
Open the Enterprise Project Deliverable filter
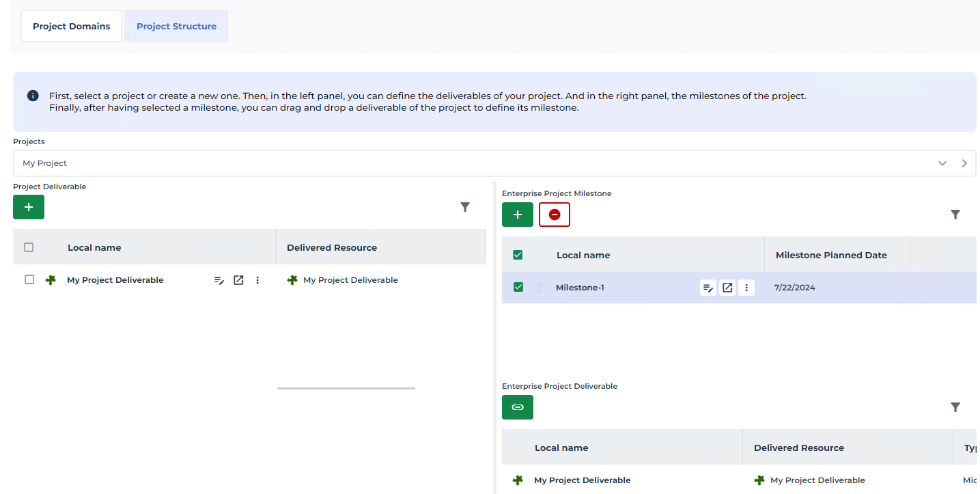955,407
